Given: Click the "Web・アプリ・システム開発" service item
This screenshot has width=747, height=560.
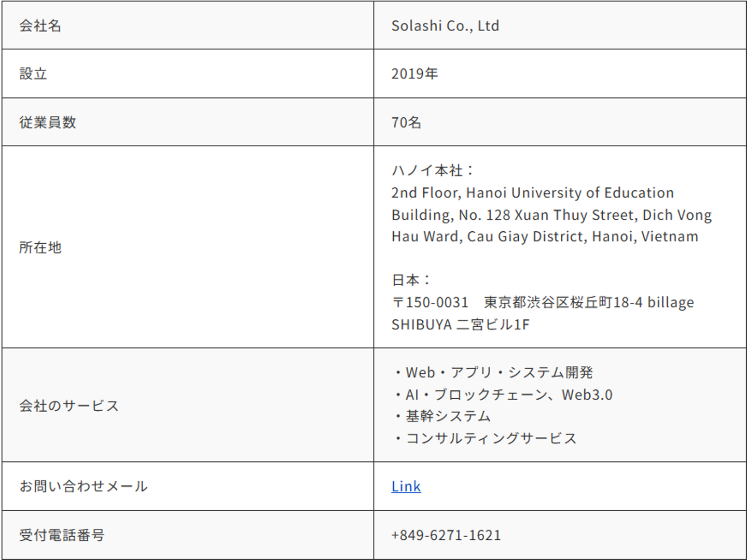Looking at the screenshot, I should [499, 372].
